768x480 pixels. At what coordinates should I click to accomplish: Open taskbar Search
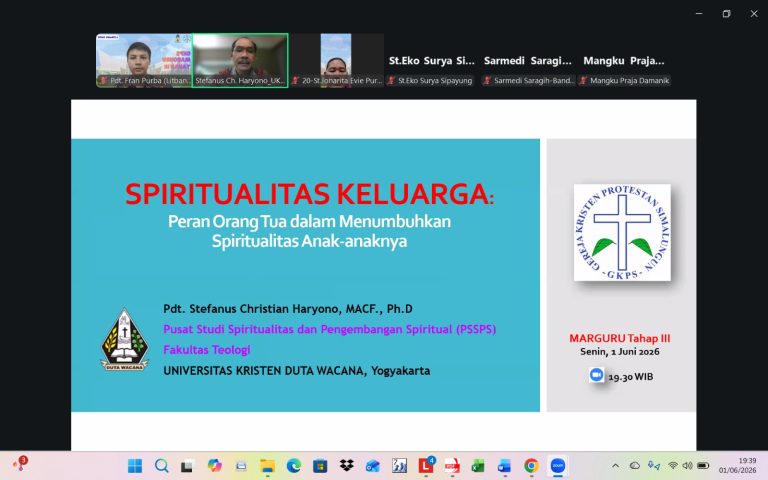pos(161,466)
